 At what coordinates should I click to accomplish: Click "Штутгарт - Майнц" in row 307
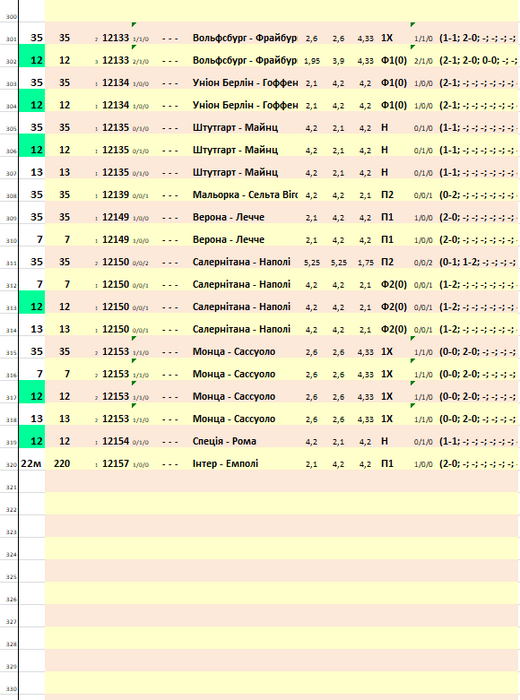(x=235, y=172)
